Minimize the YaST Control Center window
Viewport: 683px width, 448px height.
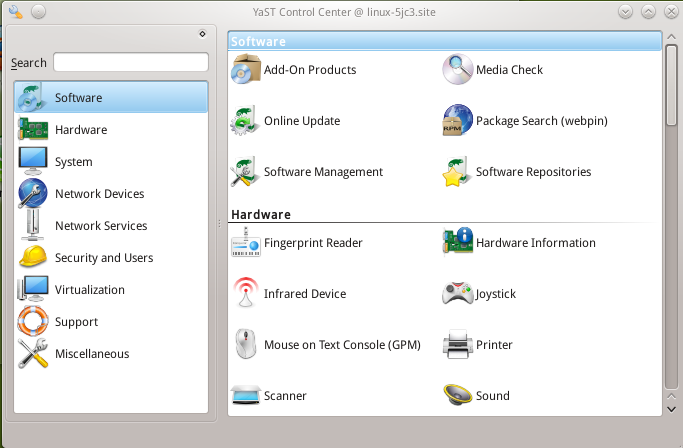click(626, 12)
